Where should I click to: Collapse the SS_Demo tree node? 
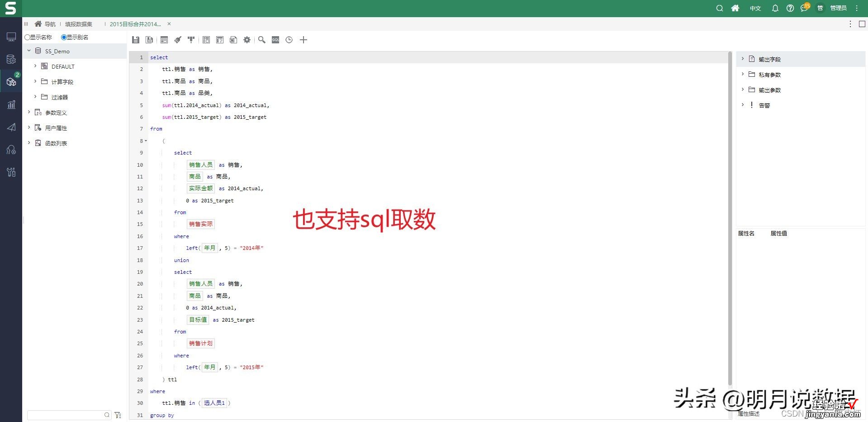pos(29,51)
